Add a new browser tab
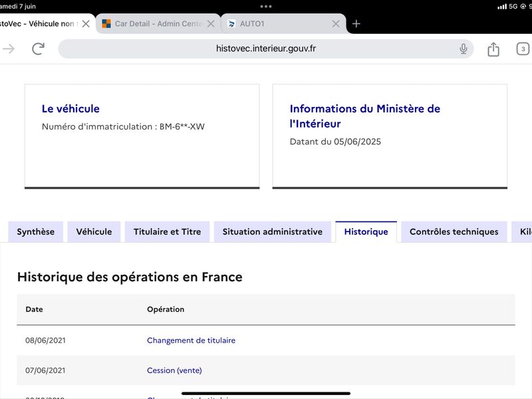The height and width of the screenshot is (399, 532). (356, 24)
